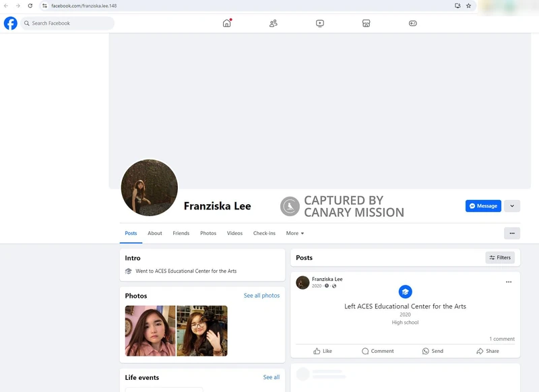This screenshot has height=392, width=539.
Task: Expand the More tab dropdown
Action: pyautogui.click(x=295, y=233)
